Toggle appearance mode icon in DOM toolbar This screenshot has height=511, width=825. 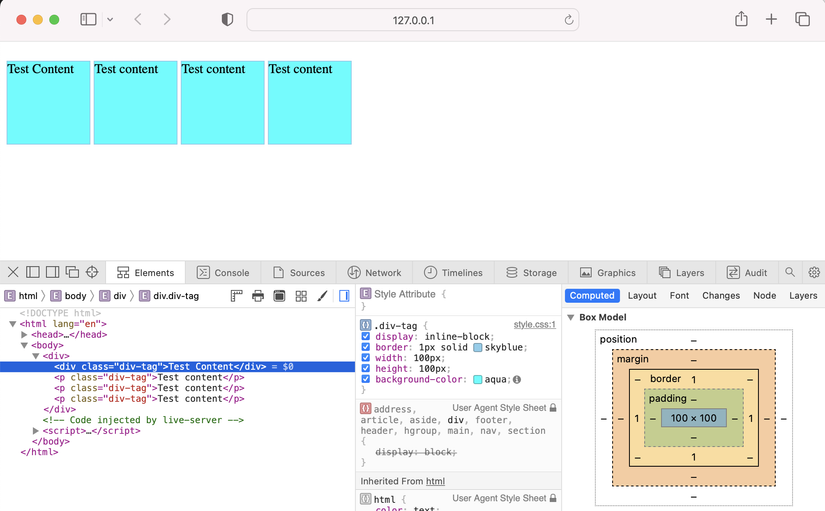pyautogui.click(x=279, y=296)
